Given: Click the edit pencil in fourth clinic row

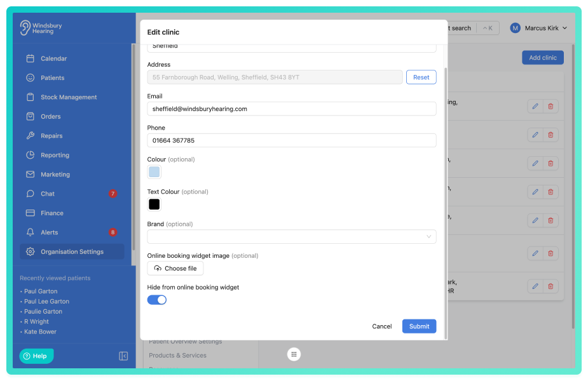Looking at the screenshot, I should pyautogui.click(x=535, y=192).
